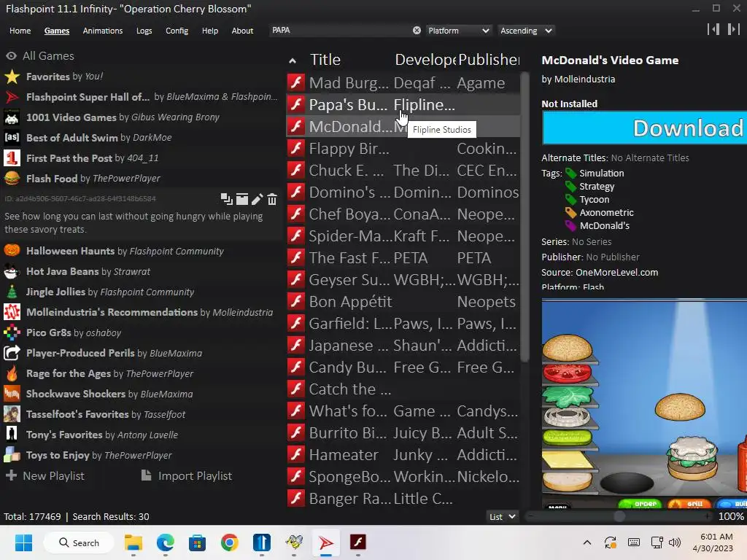Select the Flappy Bir... game row
Image resolution: width=747 pixels, height=560 pixels.
coord(403,149)
